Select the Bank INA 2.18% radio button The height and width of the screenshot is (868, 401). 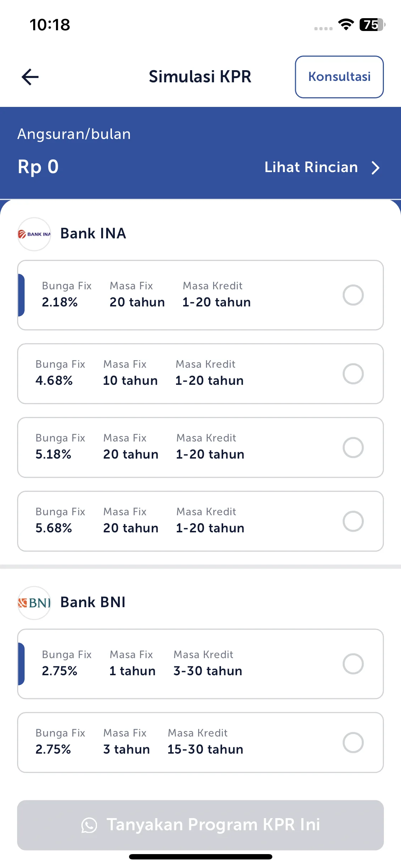(x=353, y=295)
